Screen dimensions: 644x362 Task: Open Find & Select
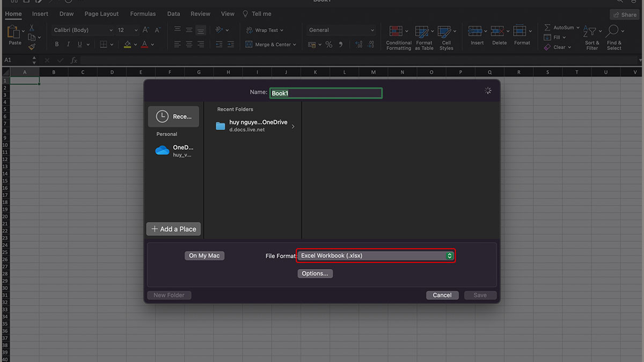[614, 38]
